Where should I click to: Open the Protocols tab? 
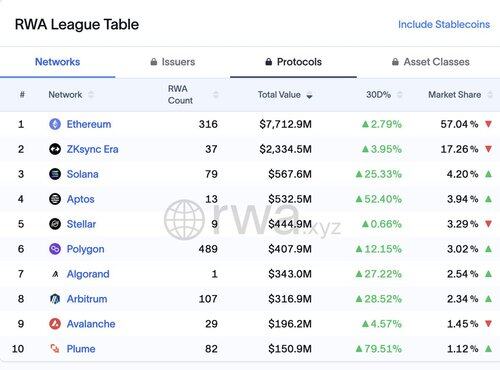pos(294,62)
